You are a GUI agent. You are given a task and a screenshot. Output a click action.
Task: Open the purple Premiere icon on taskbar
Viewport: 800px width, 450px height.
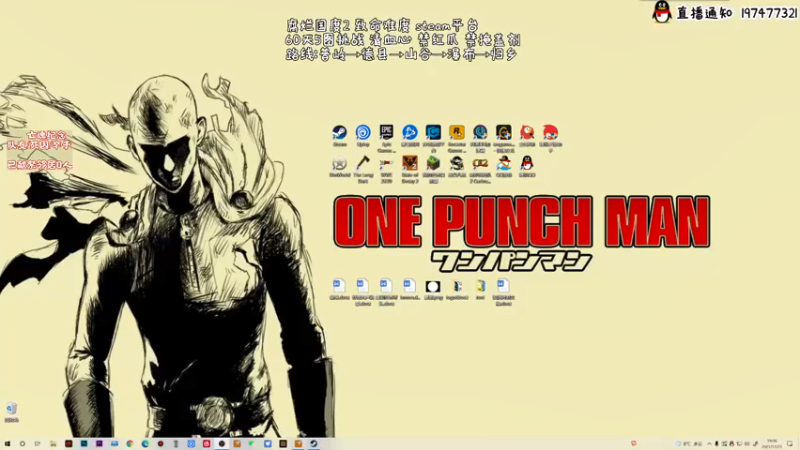tap(99, 444)
